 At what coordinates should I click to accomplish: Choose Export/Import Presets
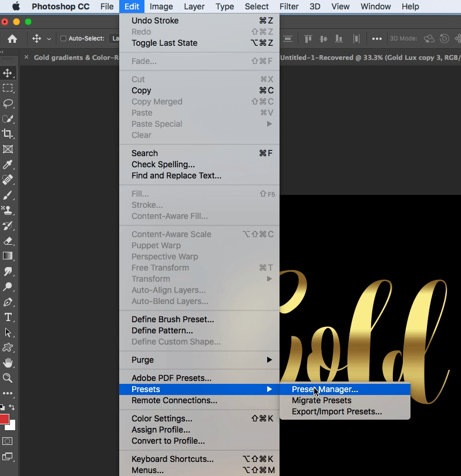(345, 411)
